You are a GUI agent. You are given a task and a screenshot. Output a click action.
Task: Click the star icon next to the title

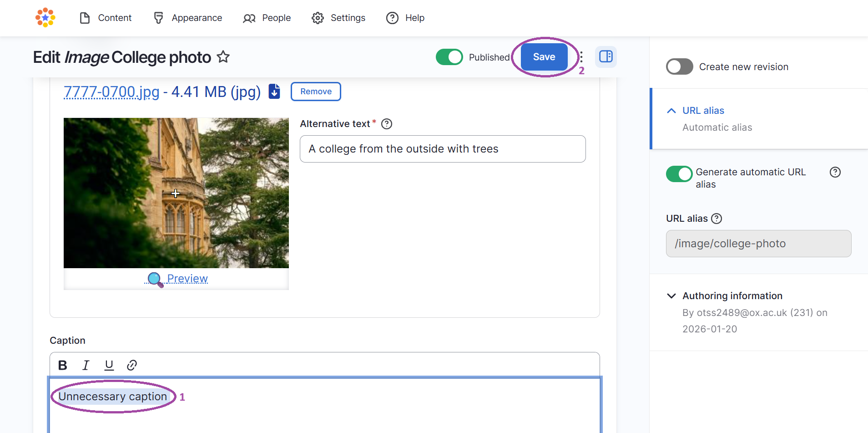(x=223, y=57)
